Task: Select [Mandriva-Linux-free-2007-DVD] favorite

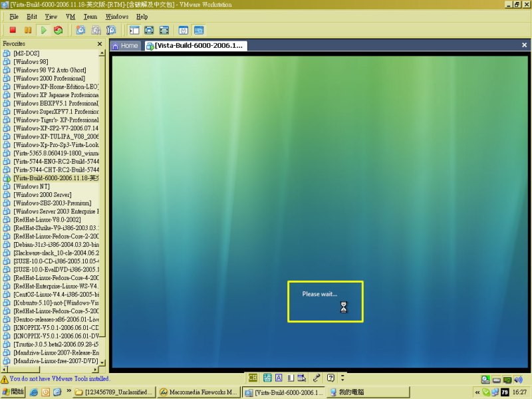Action: tap(56, 360)
